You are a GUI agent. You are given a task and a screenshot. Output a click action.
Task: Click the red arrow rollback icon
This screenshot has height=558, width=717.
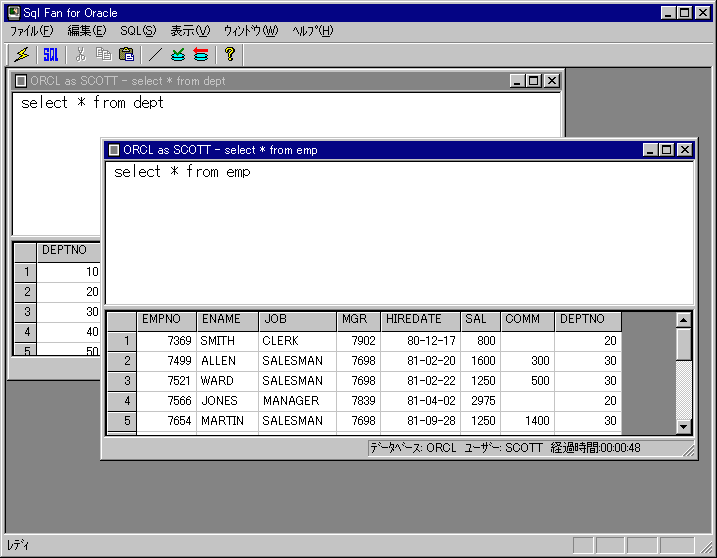coord(201,55)
